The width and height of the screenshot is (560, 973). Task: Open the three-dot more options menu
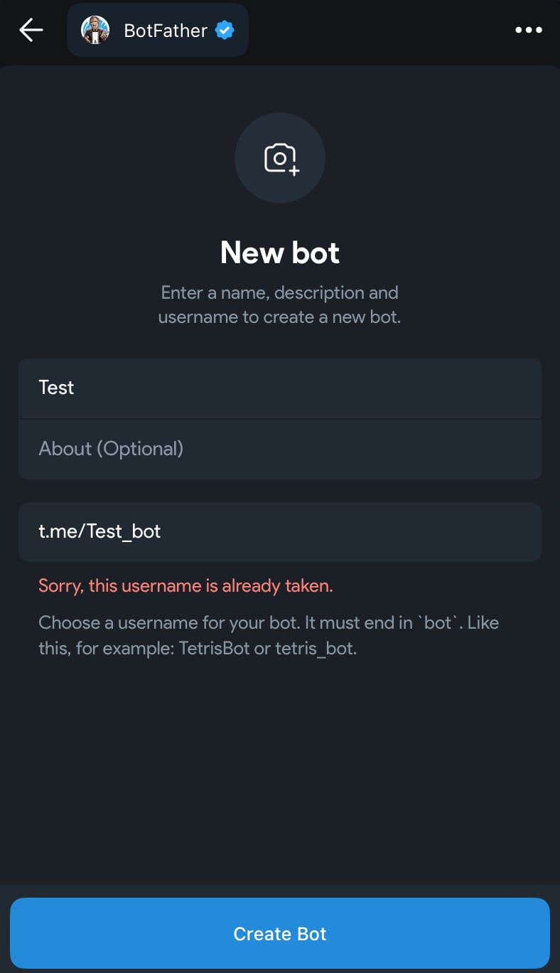tap(528, 30)
